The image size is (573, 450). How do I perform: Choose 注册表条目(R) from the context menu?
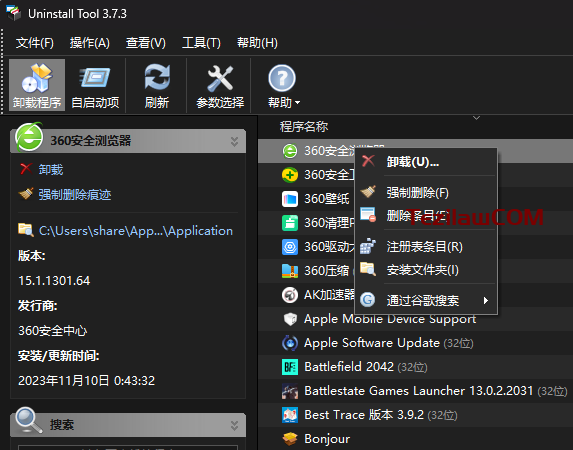[x=426, y=247]
